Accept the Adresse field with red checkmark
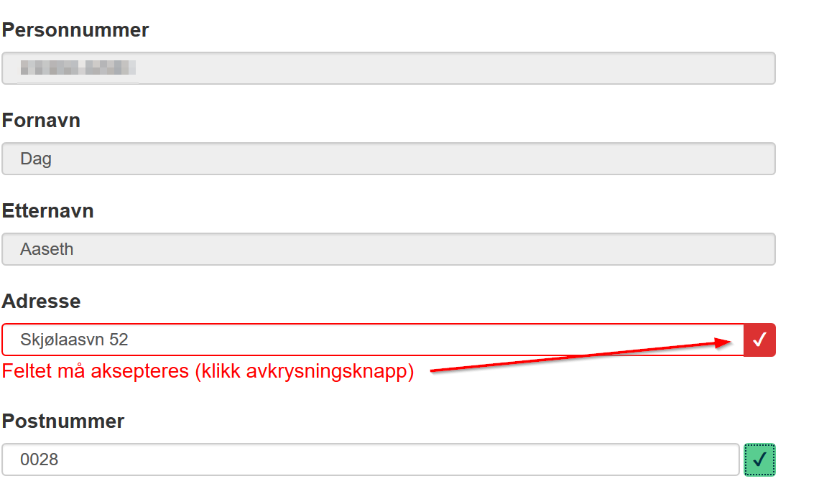This screenshot has width=819, height=504. (x=759, y=340)
